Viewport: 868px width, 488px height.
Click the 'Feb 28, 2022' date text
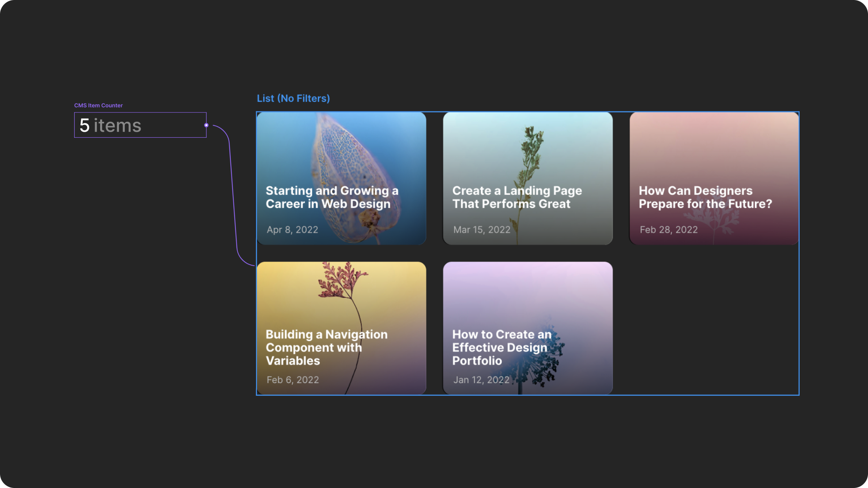tap(668, 230)
